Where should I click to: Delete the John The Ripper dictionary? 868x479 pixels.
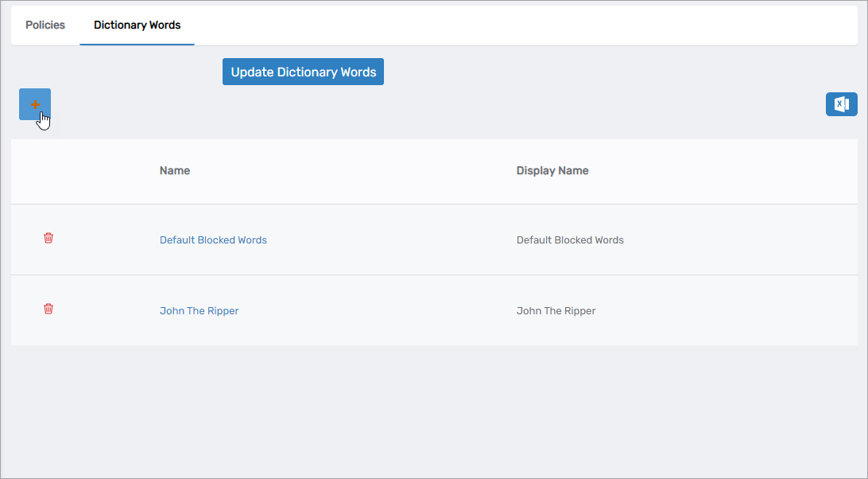(48, 310)
